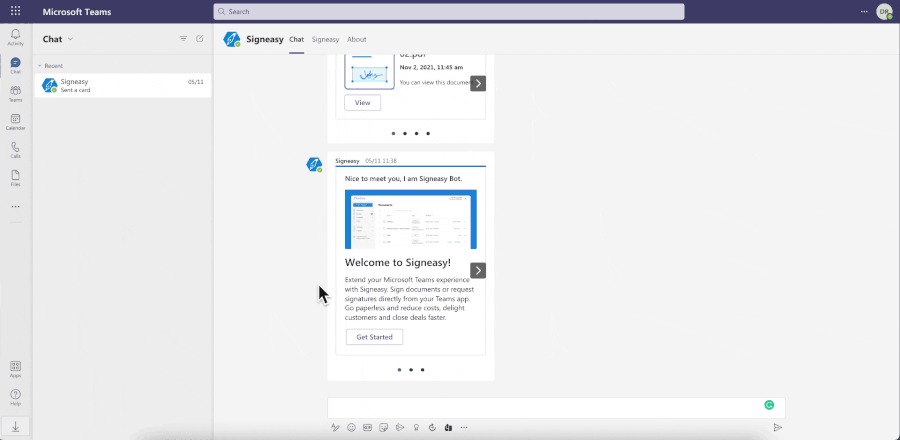Viewport: 900px width, 440px height.
Task: Click the Microsoft Teams title text
Action: (x=77, y=12)
